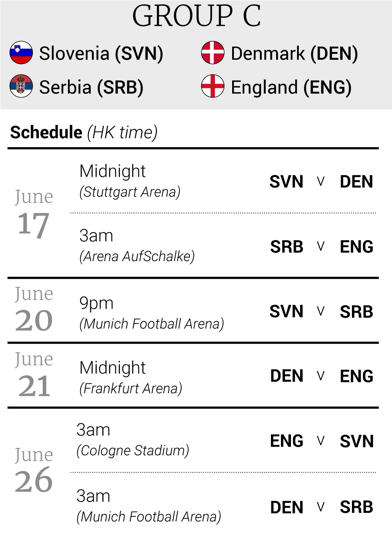Click the Slovenia (SVN) team label
Screen dimensions: 392x539
click(101, 54)
